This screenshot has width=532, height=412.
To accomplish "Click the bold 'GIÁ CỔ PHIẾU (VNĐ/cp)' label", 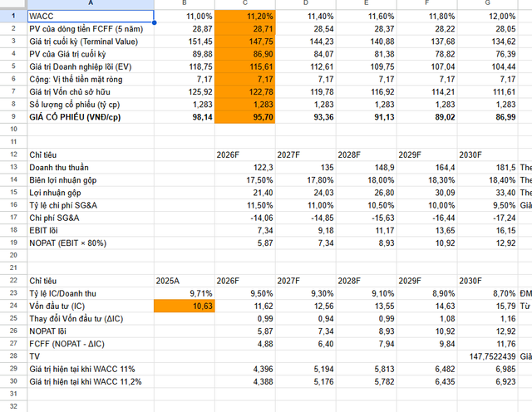I will [75, 117].
